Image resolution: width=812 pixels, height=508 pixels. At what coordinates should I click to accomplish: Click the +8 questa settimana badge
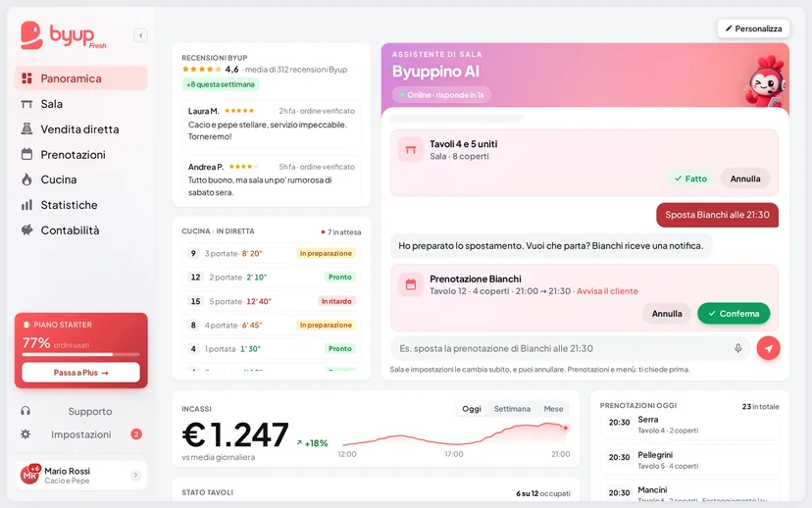click(x=221, y=84)
